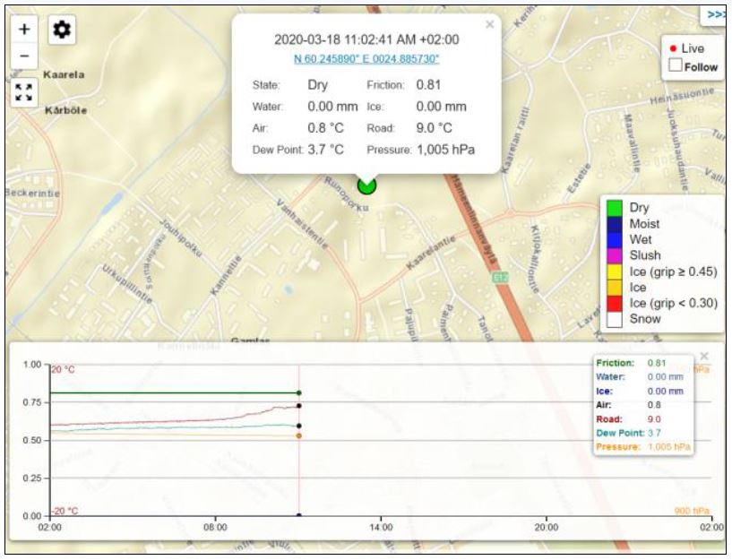Close the measurement popup
Viewport: 732px width, 560px height.
pyautogui.click(x=489, y=25)
